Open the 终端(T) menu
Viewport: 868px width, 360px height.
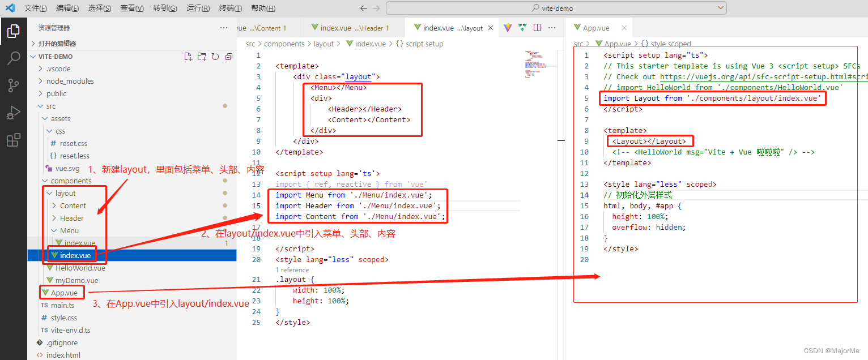pyautogui.click(x=230, y=8)
